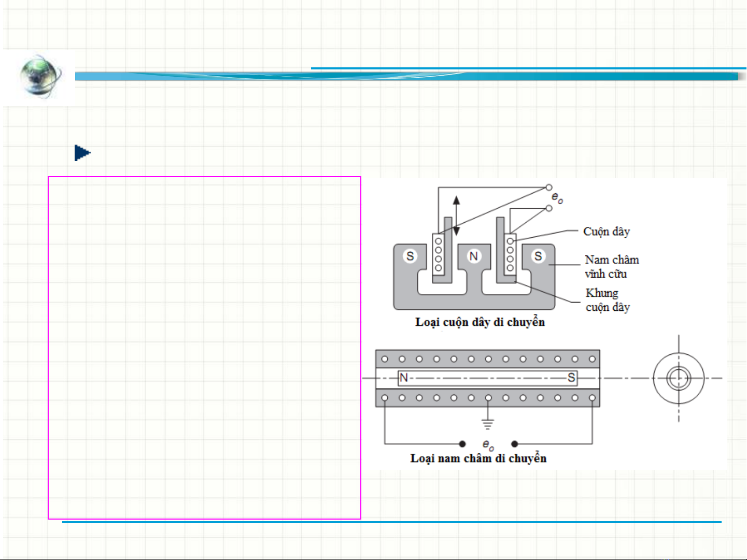Click the concentric circles cross-section view
The height and width of the screenshot is (560, 747).
tap(679, 378)
